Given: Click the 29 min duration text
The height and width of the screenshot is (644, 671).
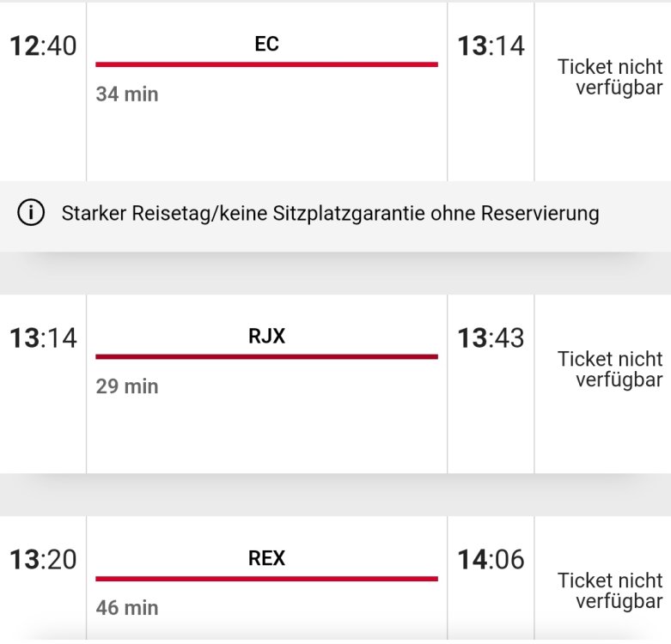Looking at the screenshot, I should (127, 386).
